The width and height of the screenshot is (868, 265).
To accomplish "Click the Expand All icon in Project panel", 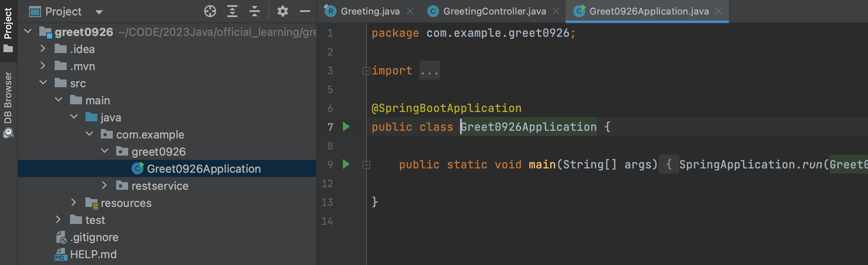I will pos(232,12).
